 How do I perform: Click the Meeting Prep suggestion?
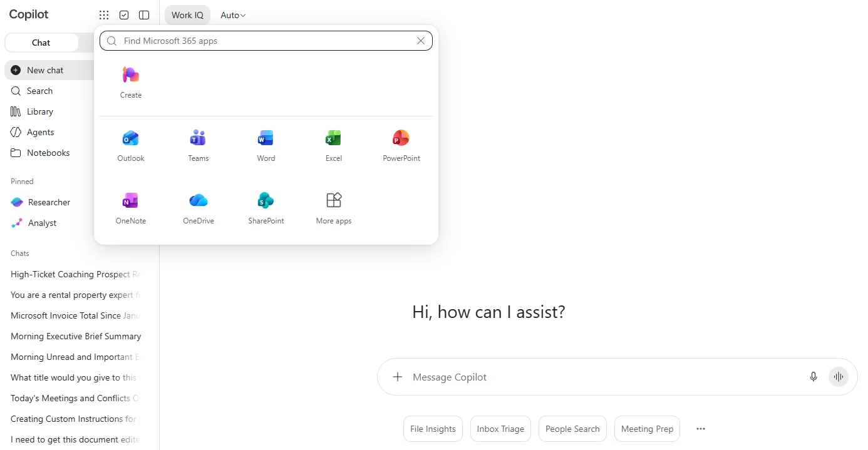click(647, 429)
